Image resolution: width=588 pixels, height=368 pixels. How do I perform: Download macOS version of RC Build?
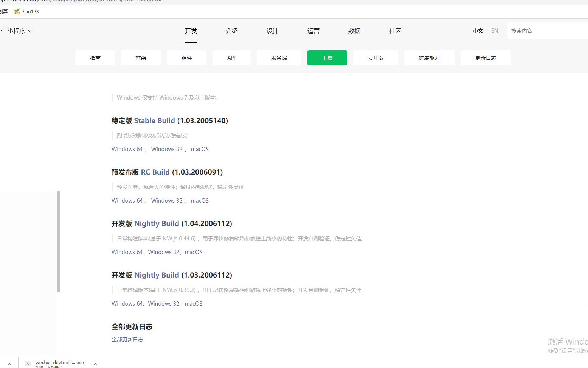point(199,200)
